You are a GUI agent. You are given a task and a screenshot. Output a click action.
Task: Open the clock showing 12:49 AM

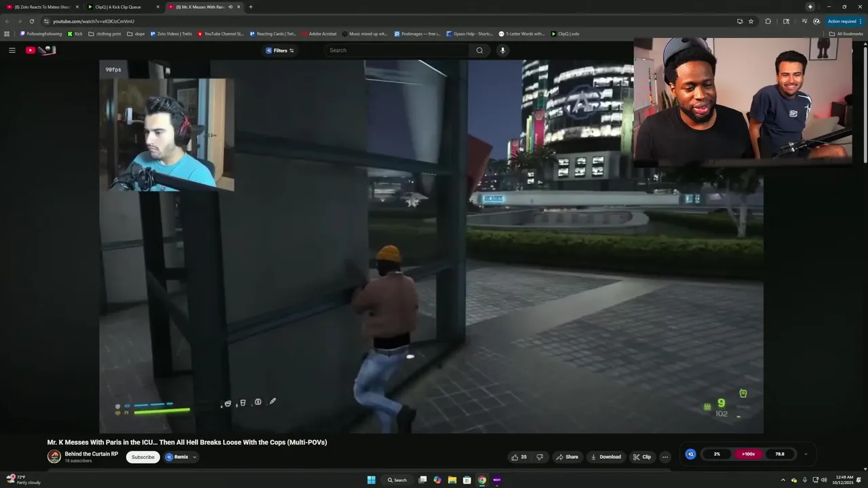tap(843, 480)
